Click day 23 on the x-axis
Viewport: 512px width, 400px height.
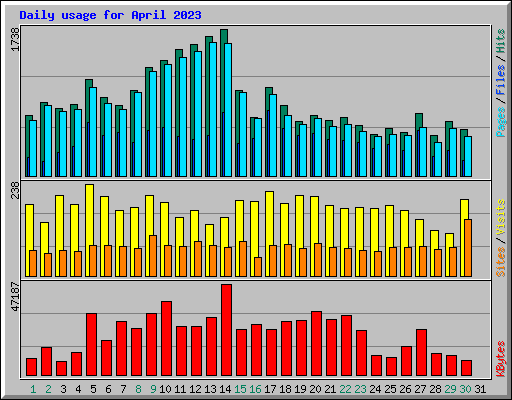360,389
